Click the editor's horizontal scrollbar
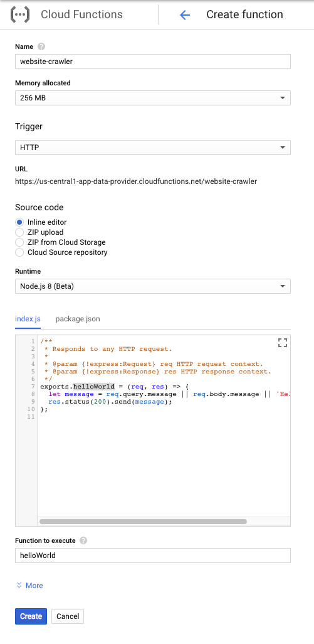Viewport: 314px width, 644px height. (143, 522)
